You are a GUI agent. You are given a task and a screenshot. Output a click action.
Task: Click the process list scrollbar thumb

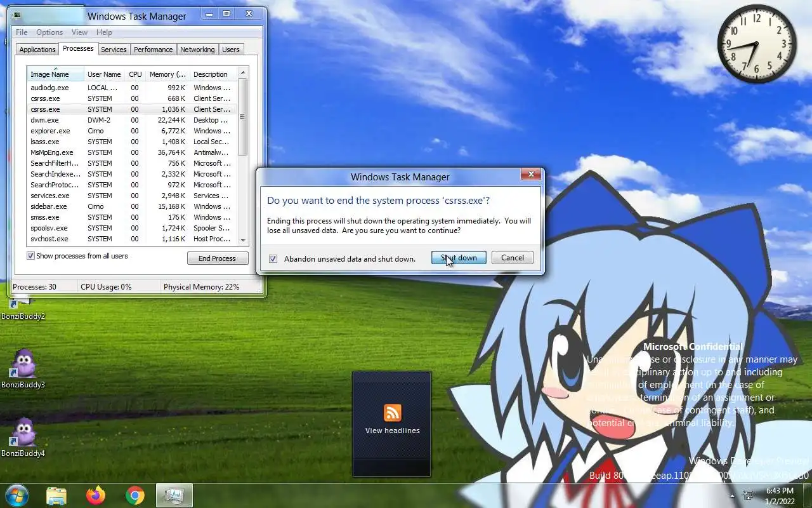click(x=242, y=117)
